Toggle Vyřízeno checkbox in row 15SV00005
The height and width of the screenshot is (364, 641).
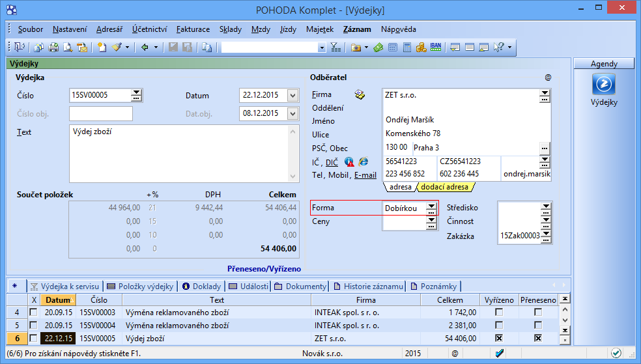[499, 338]
